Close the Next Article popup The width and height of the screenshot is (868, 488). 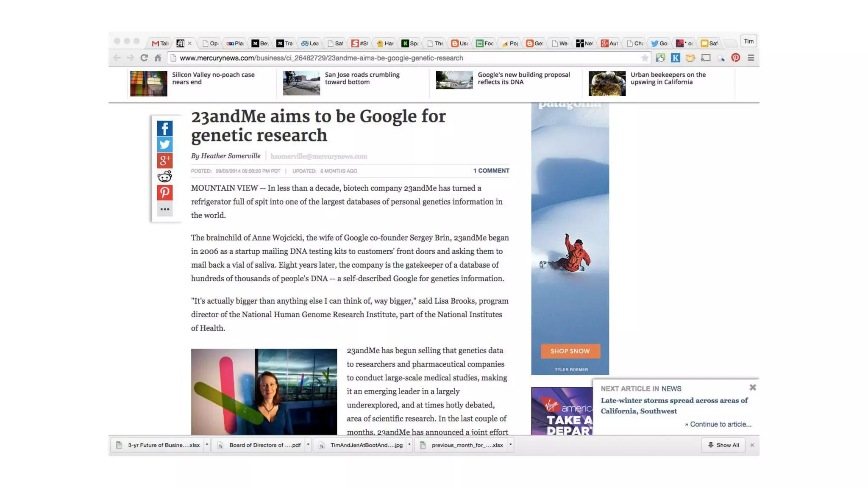(x=752, y=387)
